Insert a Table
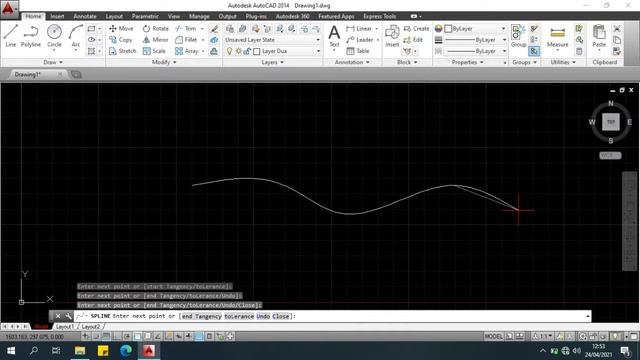Screen dimensions: 640x360 [x=358, y=51]
